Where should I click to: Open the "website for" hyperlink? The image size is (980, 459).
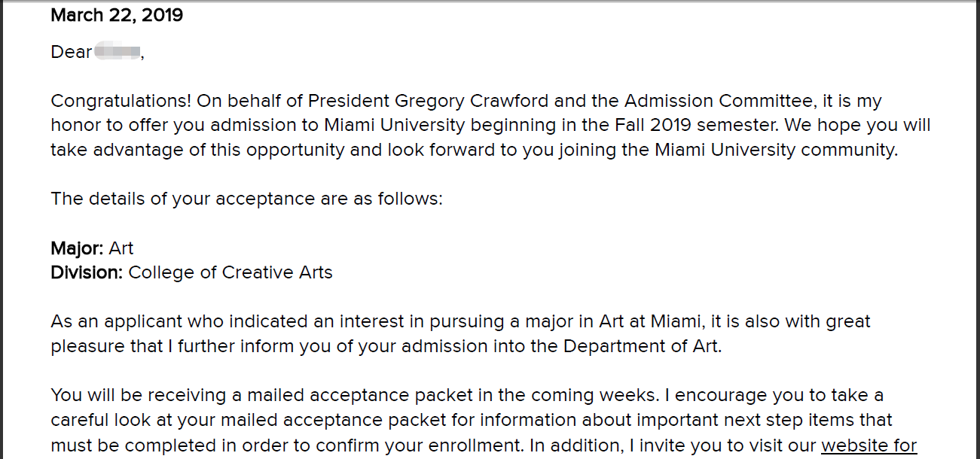868,445
